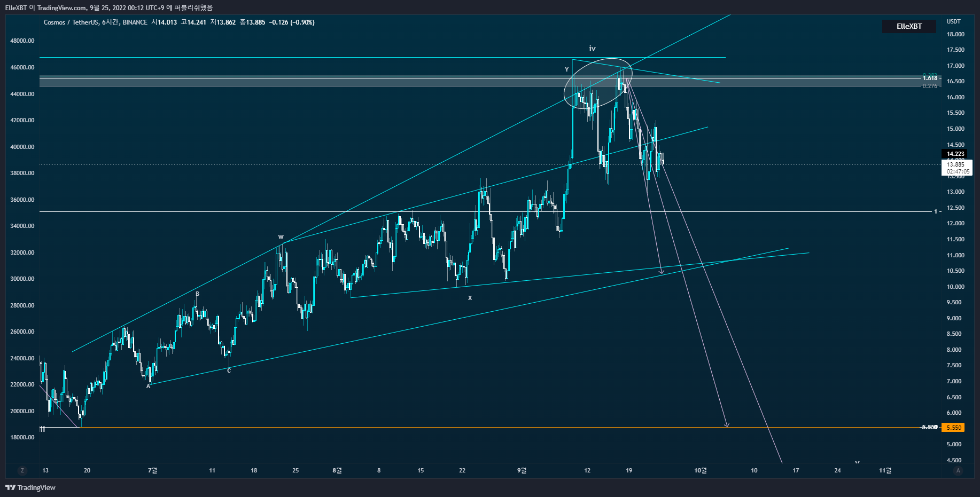
Task: Click the Z timezone button on time axis
Action: (22, 470)
